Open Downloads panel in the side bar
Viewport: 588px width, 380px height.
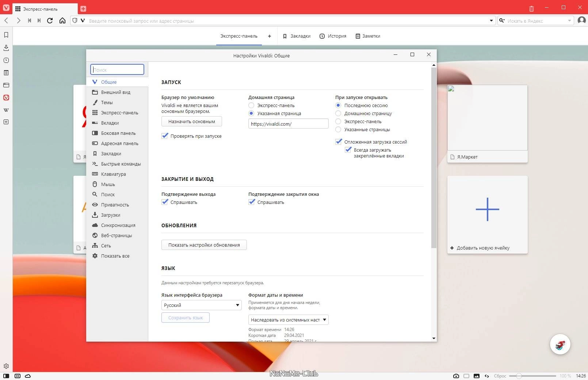(6, 47)
